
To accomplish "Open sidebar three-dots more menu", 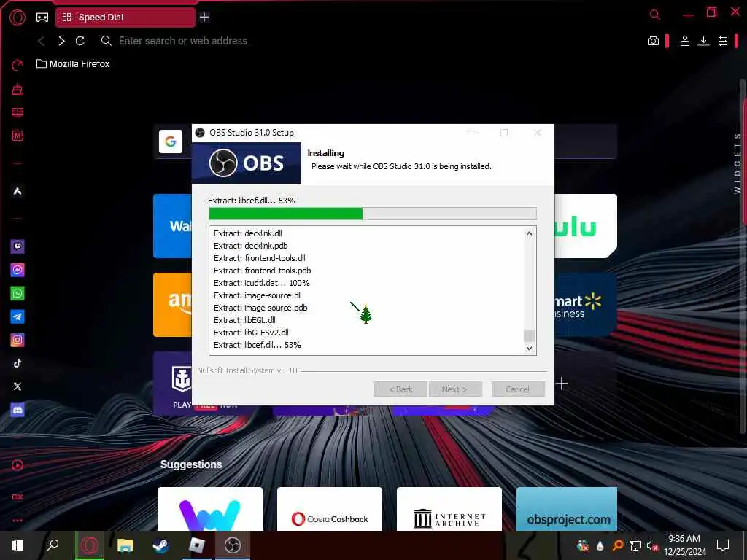I will (x=18, y=521).
